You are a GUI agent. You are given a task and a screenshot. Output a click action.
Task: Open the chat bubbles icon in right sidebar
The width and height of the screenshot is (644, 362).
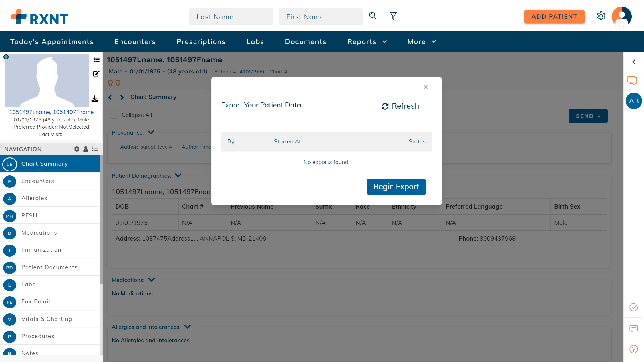(632, 81)
